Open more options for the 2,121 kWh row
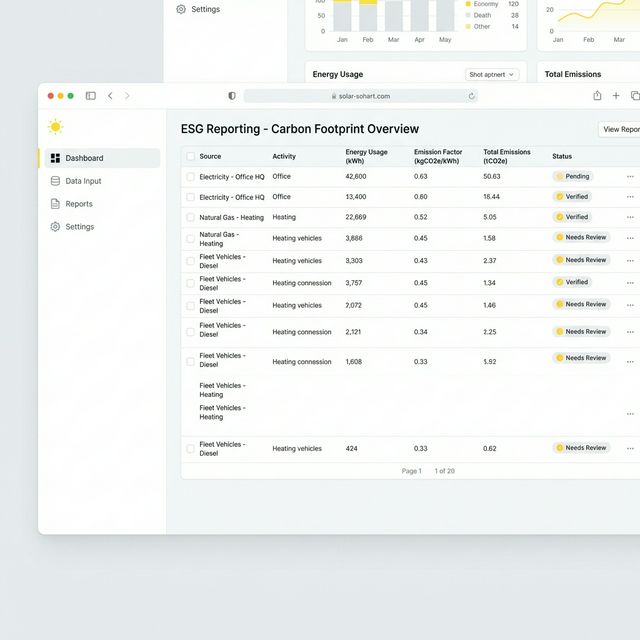640x640 pixels. pos(630,332)
